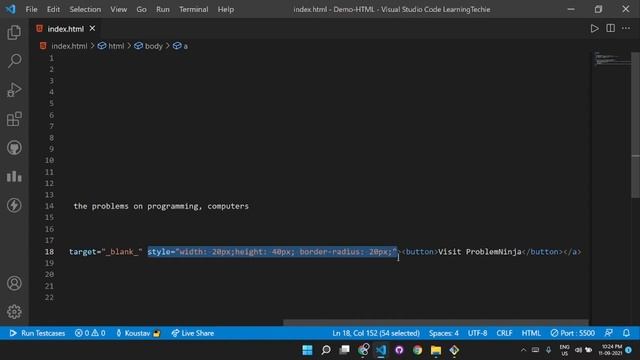Click the vertical editor scrollbar
Screen dimensions: 640x360
click(636, 124)
